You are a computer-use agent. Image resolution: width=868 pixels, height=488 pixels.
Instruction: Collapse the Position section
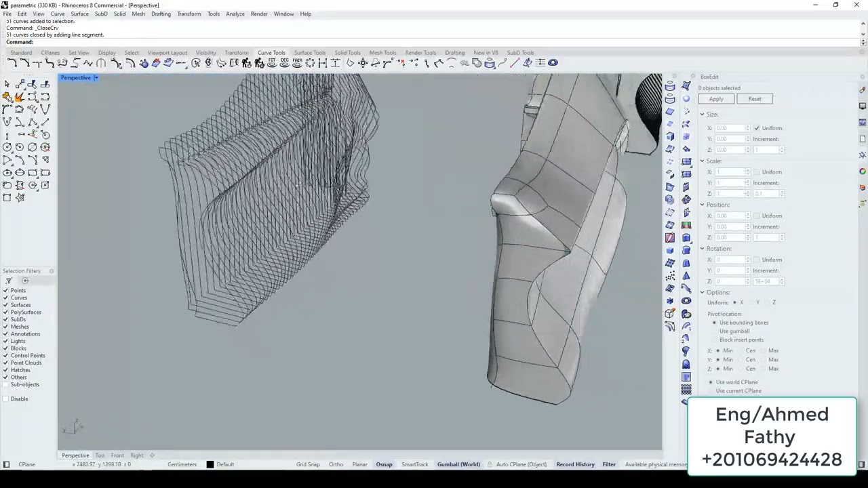click(702, 205)
